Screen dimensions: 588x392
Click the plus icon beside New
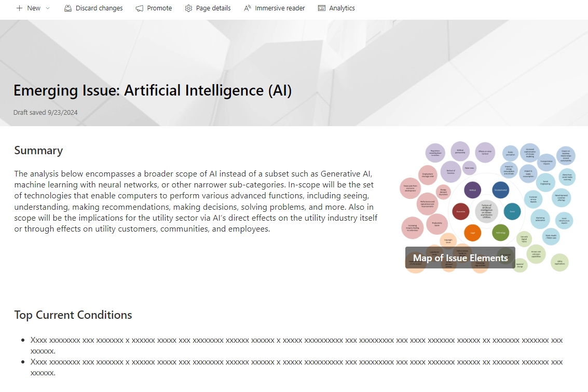point(19,8)
